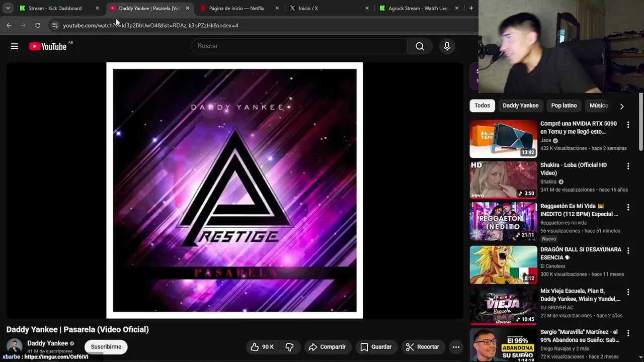
Task: Close the Inicio / X tab
Action: pos(367,8)
